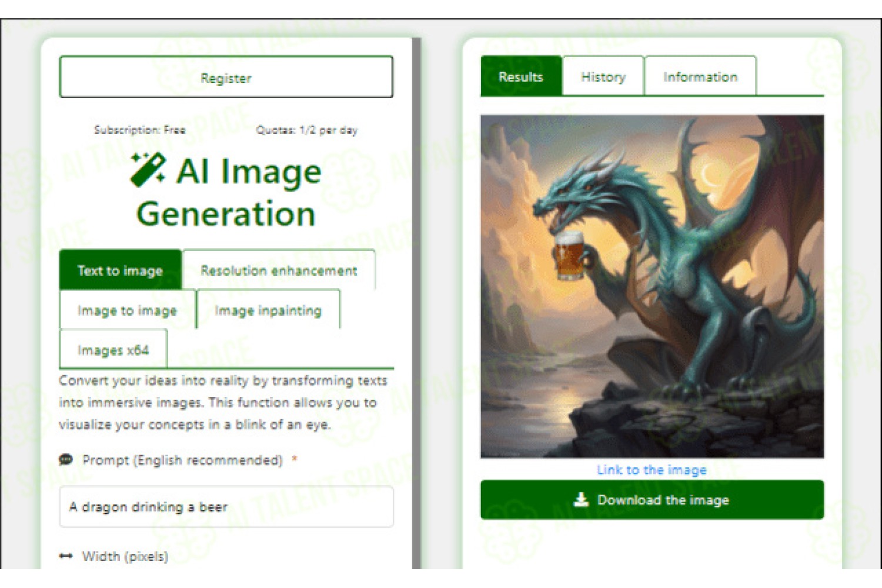
Task: Click the 'Prompt (English recommended)' label
Action: (182, 460)
